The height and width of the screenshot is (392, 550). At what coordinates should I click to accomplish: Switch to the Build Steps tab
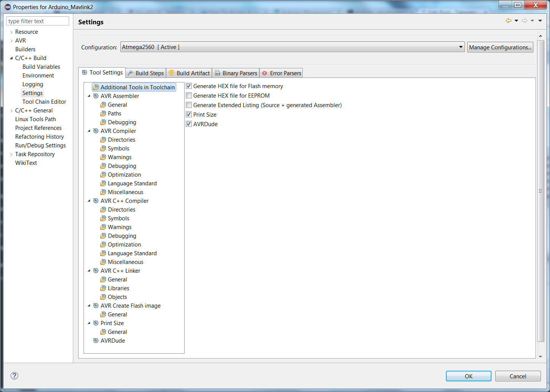click(146, 73)
